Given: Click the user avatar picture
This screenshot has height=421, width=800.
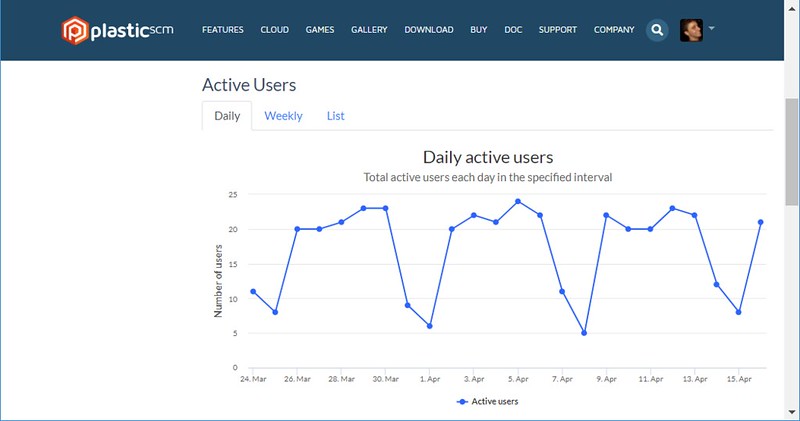Looking at the screenshot, I should (691, 30).
